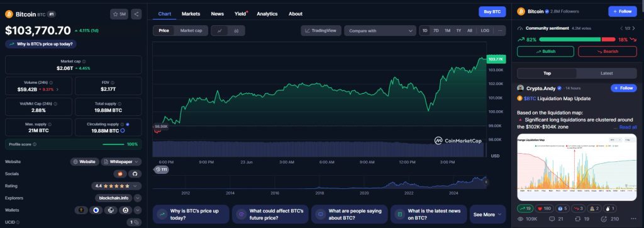Select Price chart mode
The height and width of the screenshot is (228, 644).
(164, 31)
